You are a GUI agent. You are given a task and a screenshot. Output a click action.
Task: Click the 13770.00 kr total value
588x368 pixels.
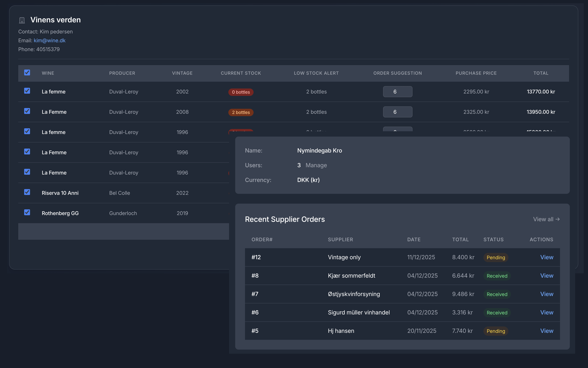coord(541,92)
